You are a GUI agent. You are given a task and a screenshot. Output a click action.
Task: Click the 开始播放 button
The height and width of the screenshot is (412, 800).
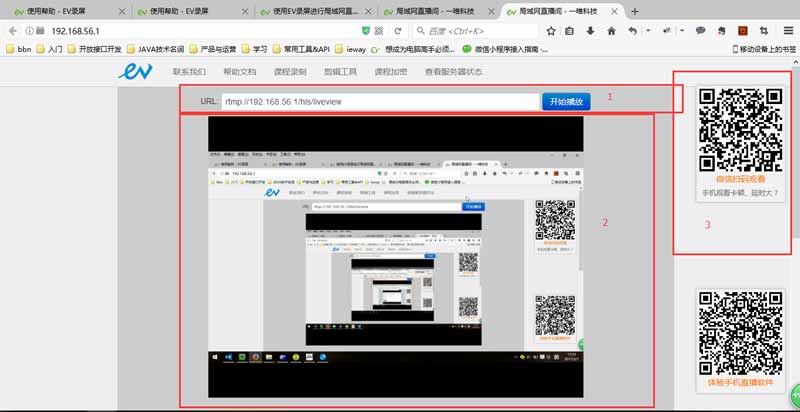[566, 101]
